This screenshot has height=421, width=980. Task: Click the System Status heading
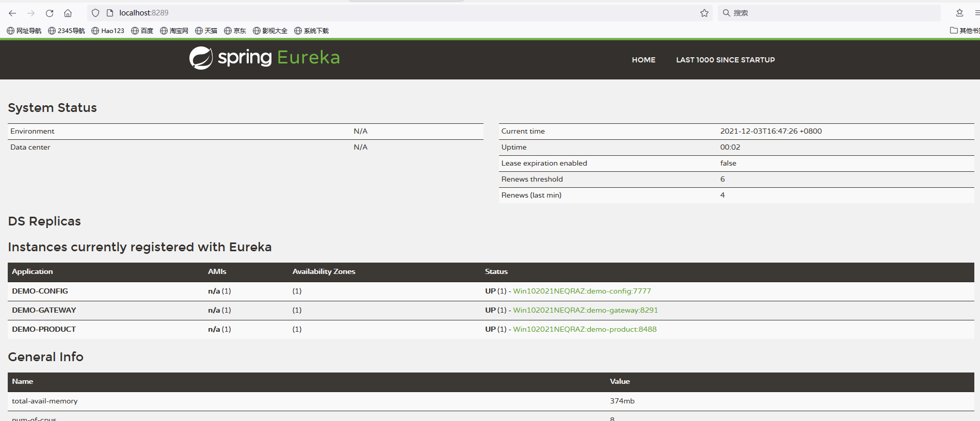coord(53,108)
